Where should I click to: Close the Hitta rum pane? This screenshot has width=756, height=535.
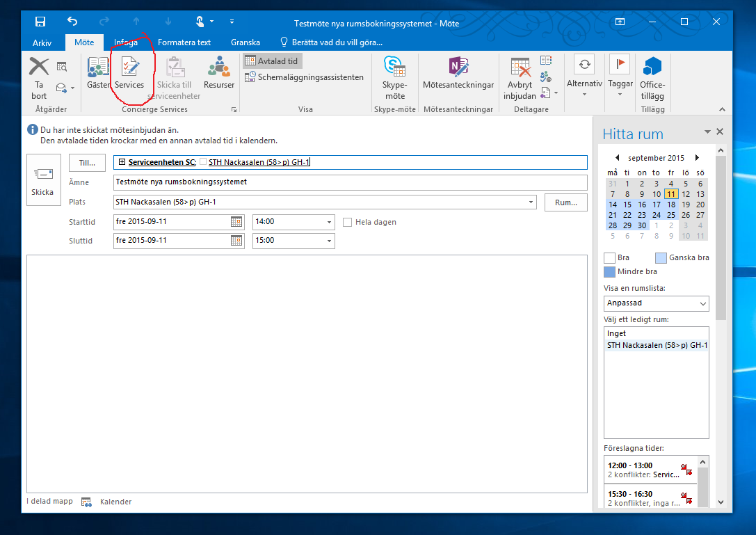(720, 131)
